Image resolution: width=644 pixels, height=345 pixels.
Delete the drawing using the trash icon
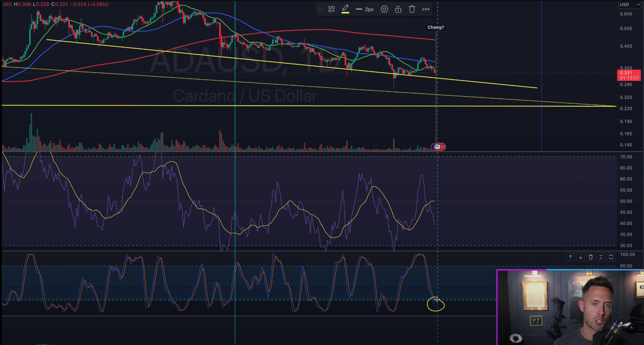coord(412,9)
